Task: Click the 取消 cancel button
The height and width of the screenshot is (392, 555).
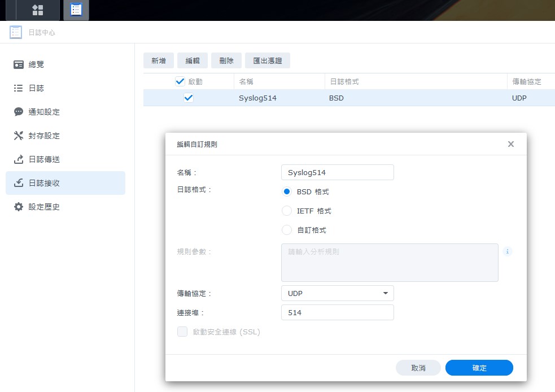Action: click(x=418, y=368)
